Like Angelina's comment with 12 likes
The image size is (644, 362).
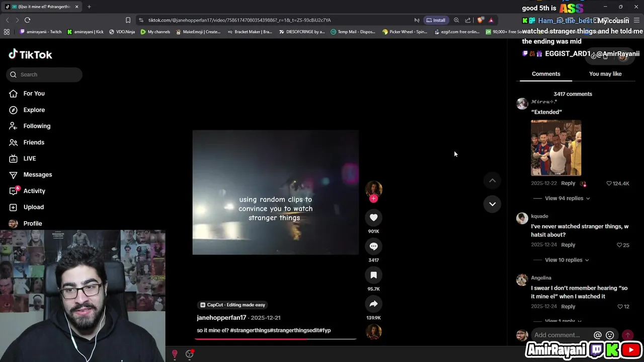coord(620,307)
